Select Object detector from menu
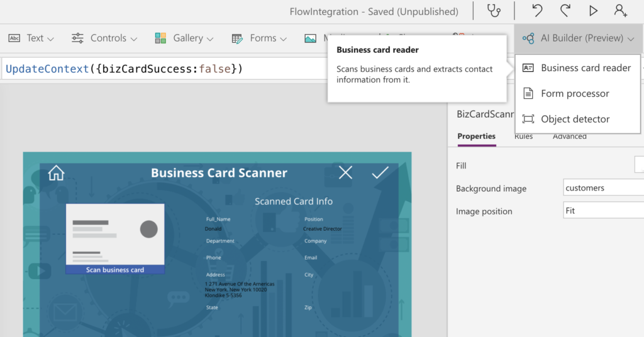644x337 pixels. (x=577, y=119)
